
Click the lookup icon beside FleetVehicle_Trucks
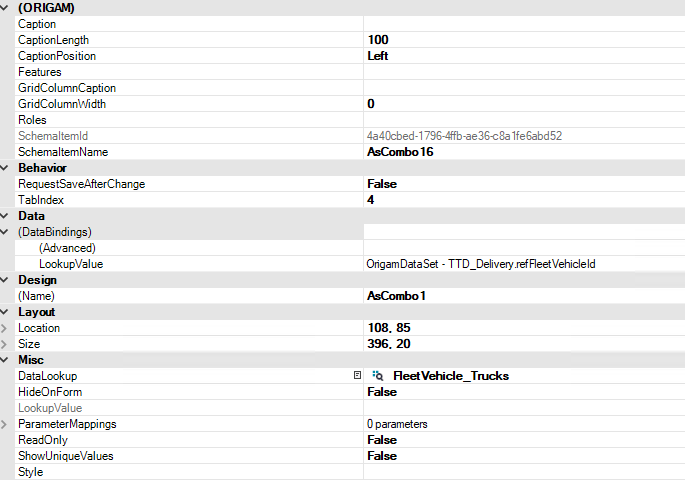tap(378, 376)
